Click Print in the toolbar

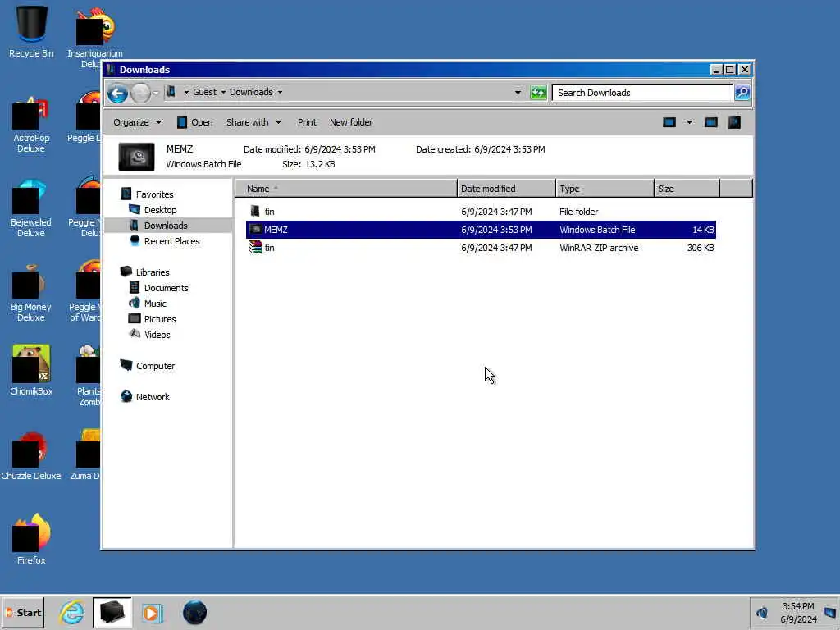307,123
